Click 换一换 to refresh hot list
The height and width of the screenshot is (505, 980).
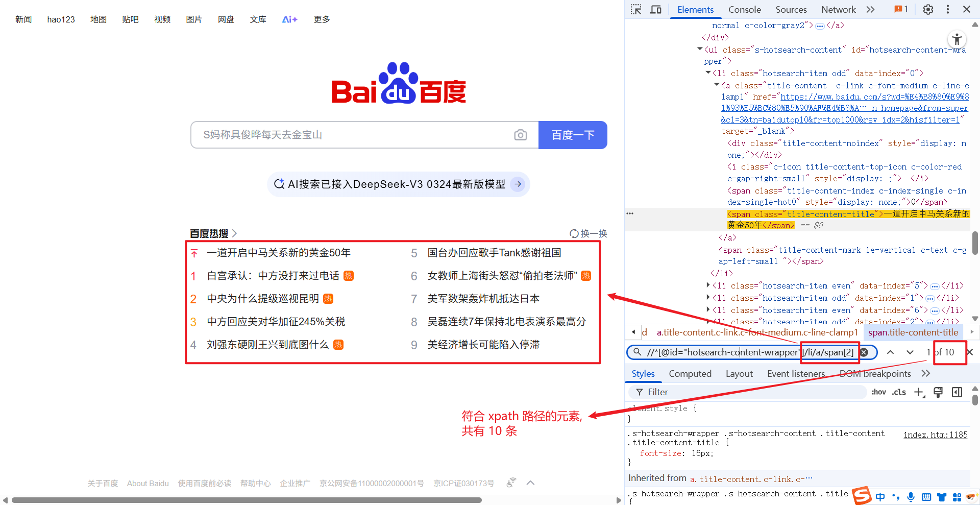(594, 234)
